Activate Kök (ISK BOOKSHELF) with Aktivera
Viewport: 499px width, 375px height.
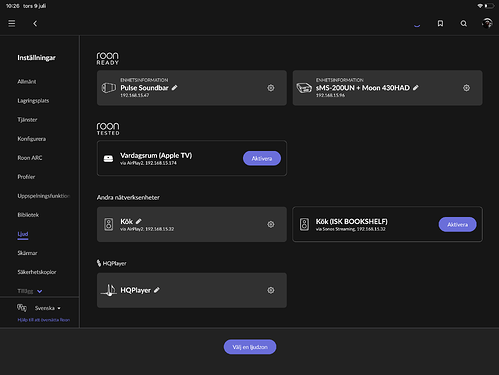457,224
